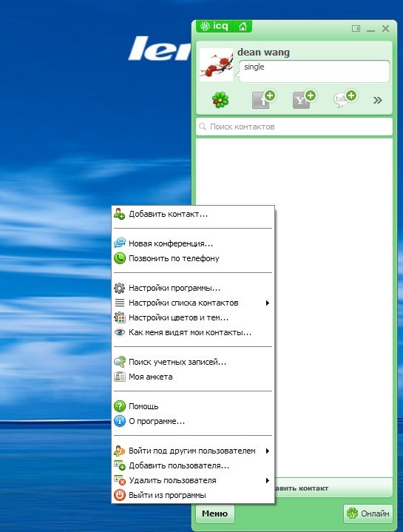Open the Онлайн status dropdown
The height and width of the screenshot is (532, 403).
[368, 514]
